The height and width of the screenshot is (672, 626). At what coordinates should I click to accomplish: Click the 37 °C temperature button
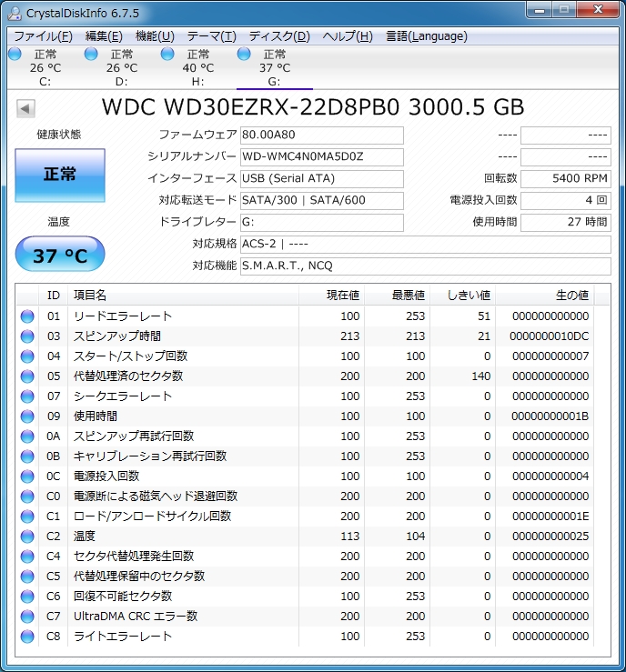coord(60,254)
